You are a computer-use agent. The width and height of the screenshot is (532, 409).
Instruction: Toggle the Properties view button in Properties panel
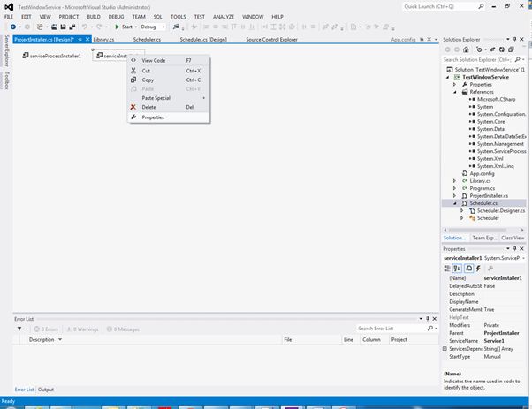pyautogui.click(x=468, y=269)
